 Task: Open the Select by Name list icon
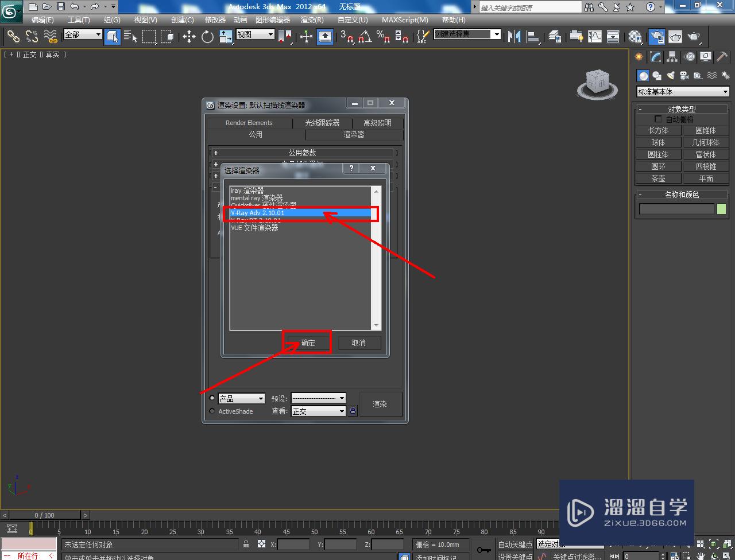pos(131,37)
